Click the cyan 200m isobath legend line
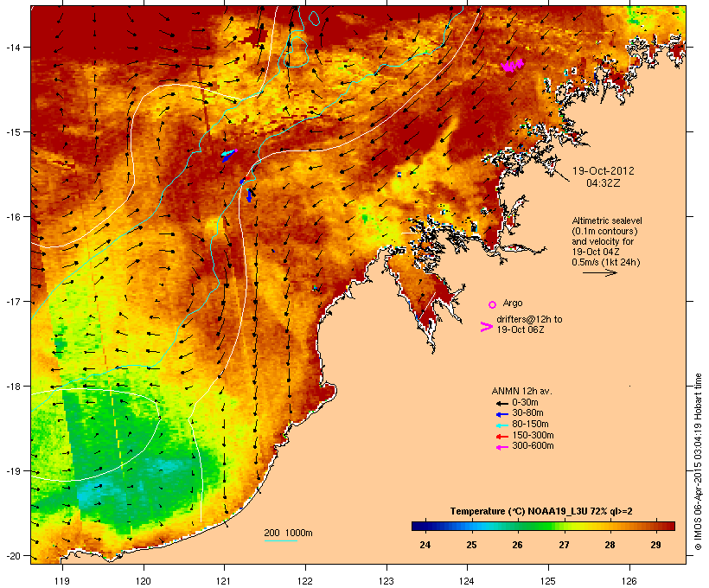The image size is (709, 588). point(280,540)
